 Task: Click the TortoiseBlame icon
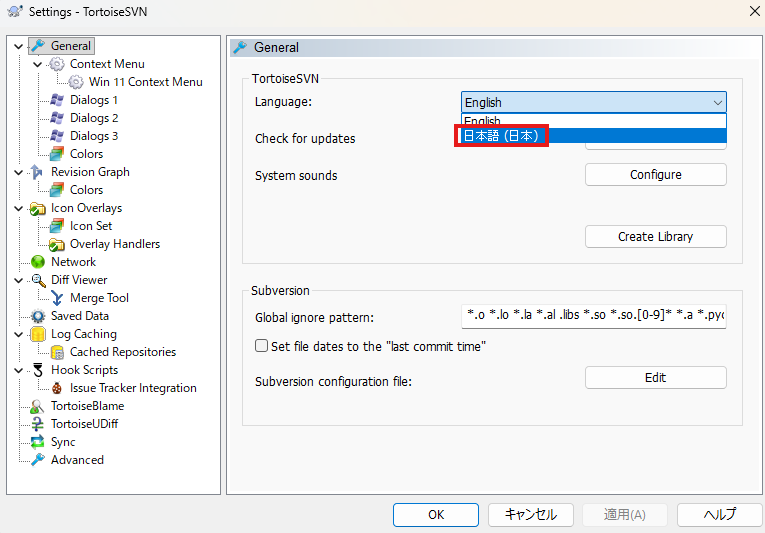click(38, 406)
